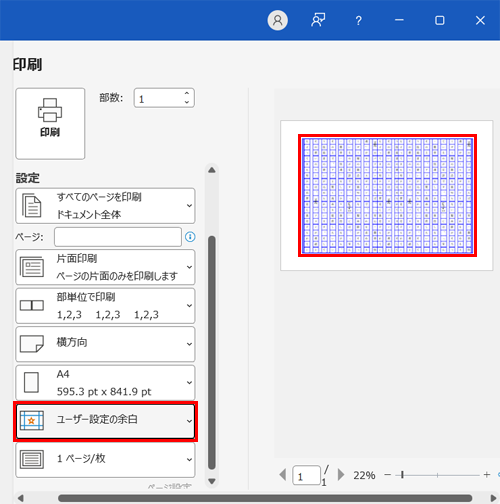
Task: Go to previous preview page arrow
Action: [283, 475]
